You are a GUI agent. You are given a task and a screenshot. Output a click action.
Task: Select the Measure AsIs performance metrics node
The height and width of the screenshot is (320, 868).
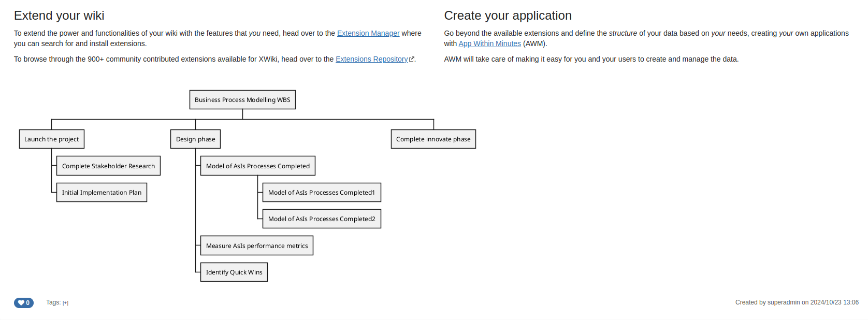tap(257, 246)
